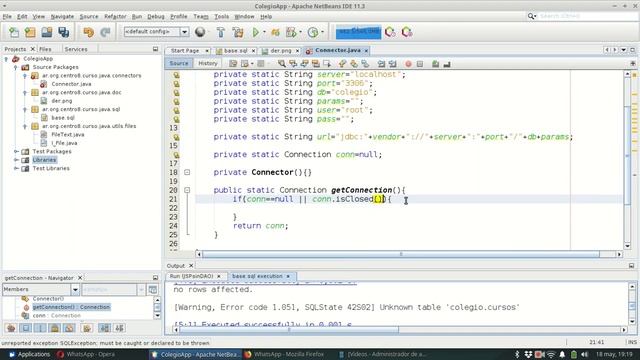The width and height of the screenshot is (640, 360).
Task: Click the Build Project hammer icon
Action: (x=221, y=32)
